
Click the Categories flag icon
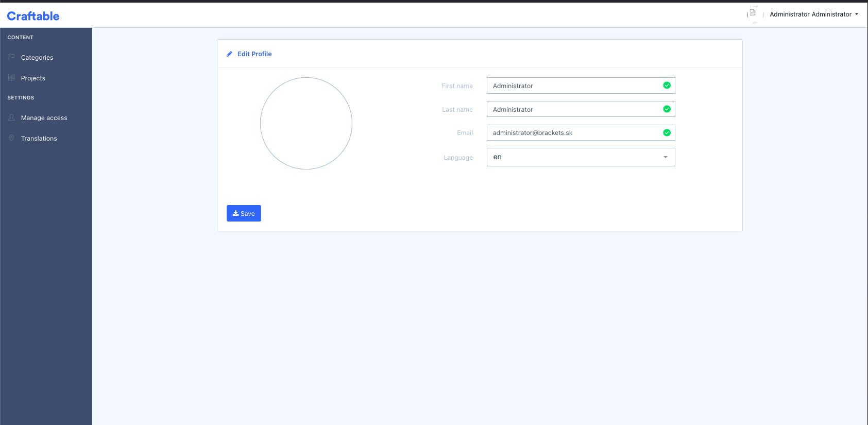[x=11, y=57]
